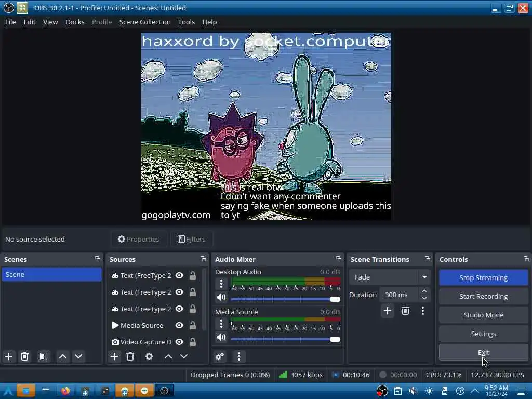The width and height of the screenshot is (532, 399).
Task: Open Desktop Audio three-dot options
Action: pos(221,283)
